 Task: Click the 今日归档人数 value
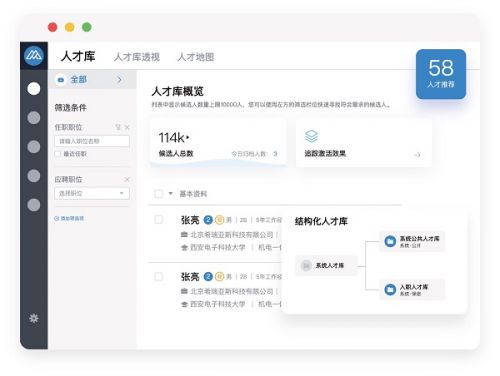click(275, 154)
